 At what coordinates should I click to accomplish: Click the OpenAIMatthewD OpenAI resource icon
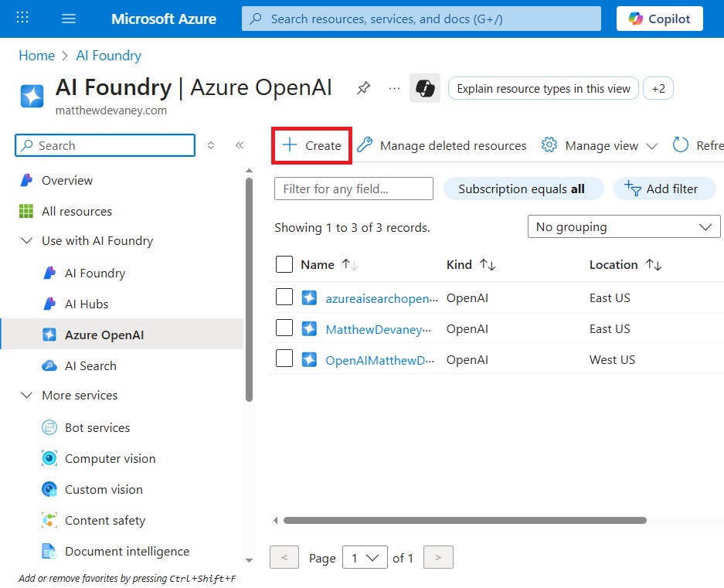[309, 359]
